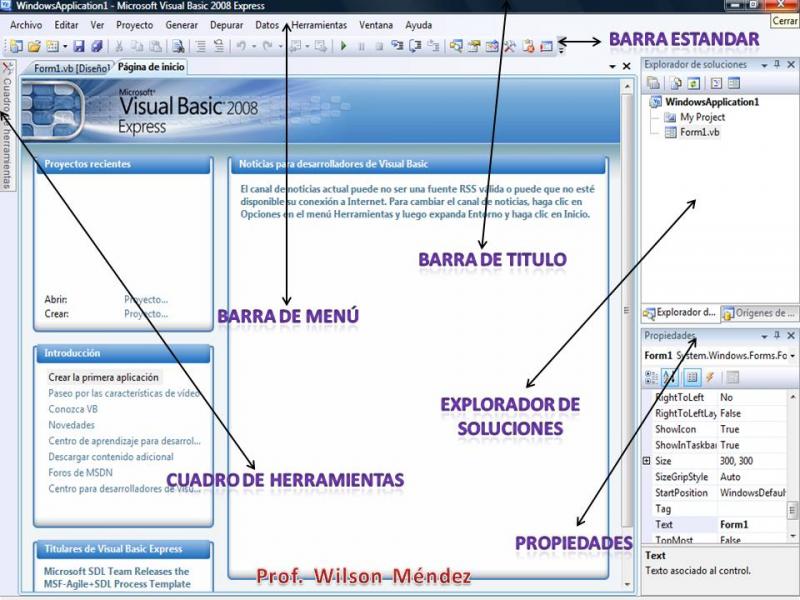Click the Text property value field Form1

coord(752,524)
